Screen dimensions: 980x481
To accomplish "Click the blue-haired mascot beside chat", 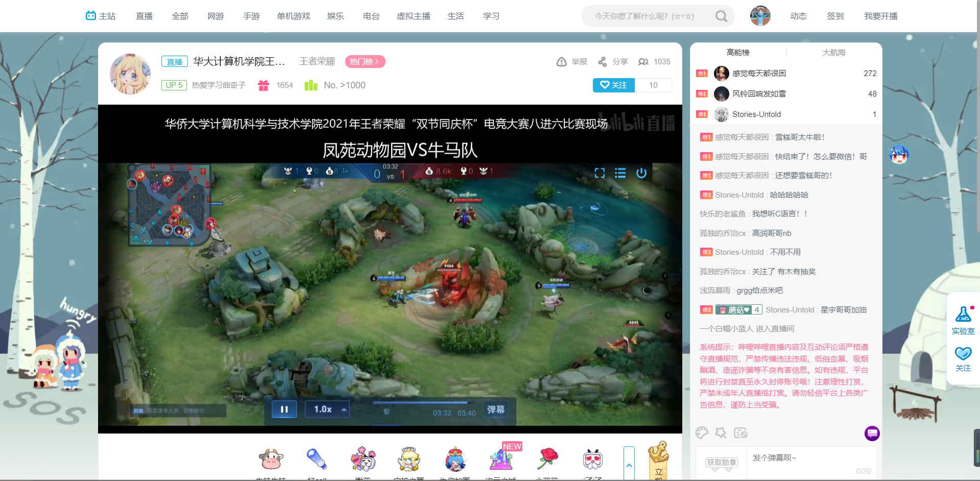I will (x=899, y=155).
